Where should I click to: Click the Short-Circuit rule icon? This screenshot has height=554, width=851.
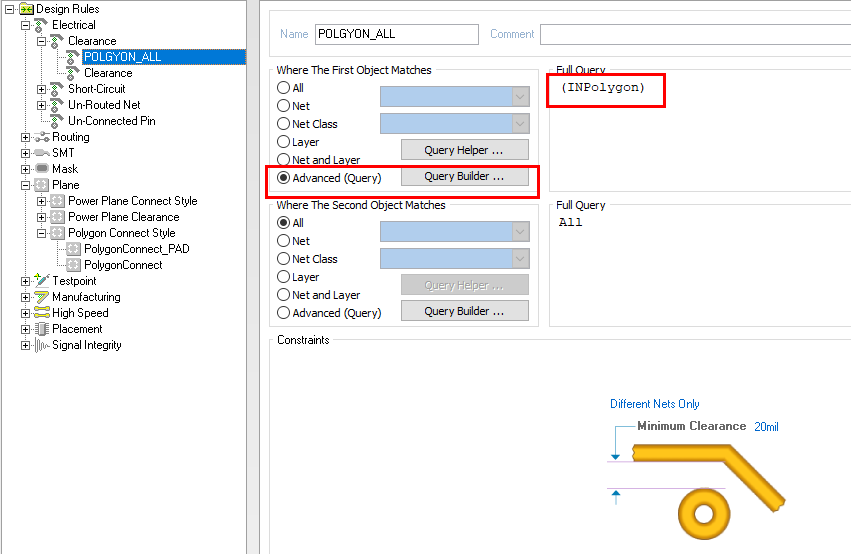pos(57,89)
